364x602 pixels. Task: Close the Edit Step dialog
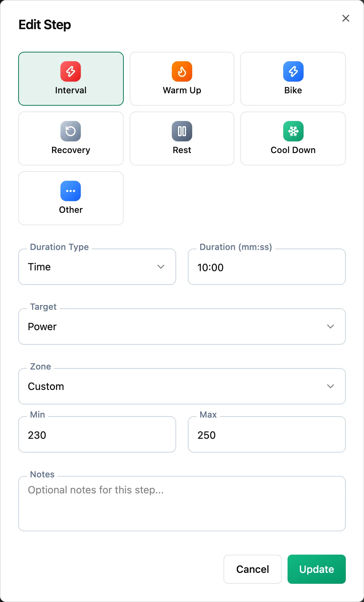pos(346,18)
